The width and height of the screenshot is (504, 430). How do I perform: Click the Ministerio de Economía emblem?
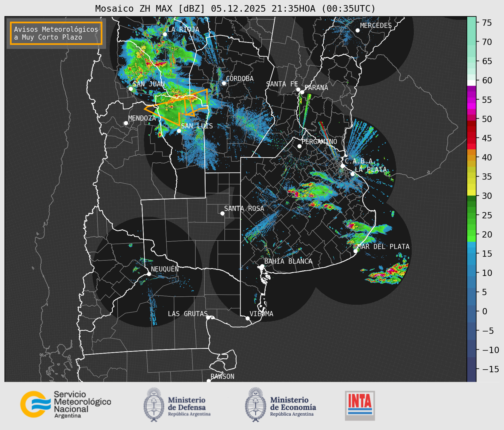point(256,405)
